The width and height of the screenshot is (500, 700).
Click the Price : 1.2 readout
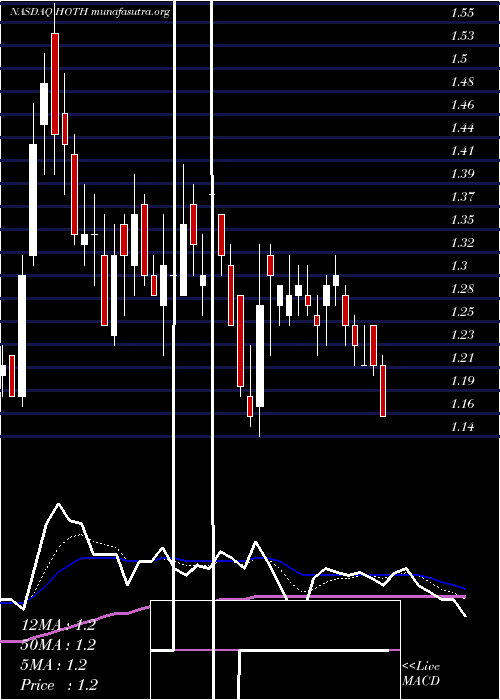[59, 684]
